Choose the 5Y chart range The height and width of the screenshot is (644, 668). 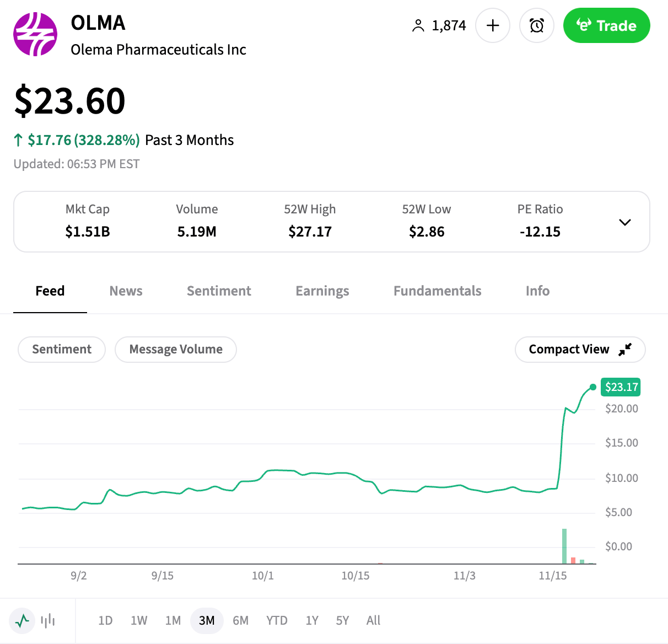click(x=342, y=621)
